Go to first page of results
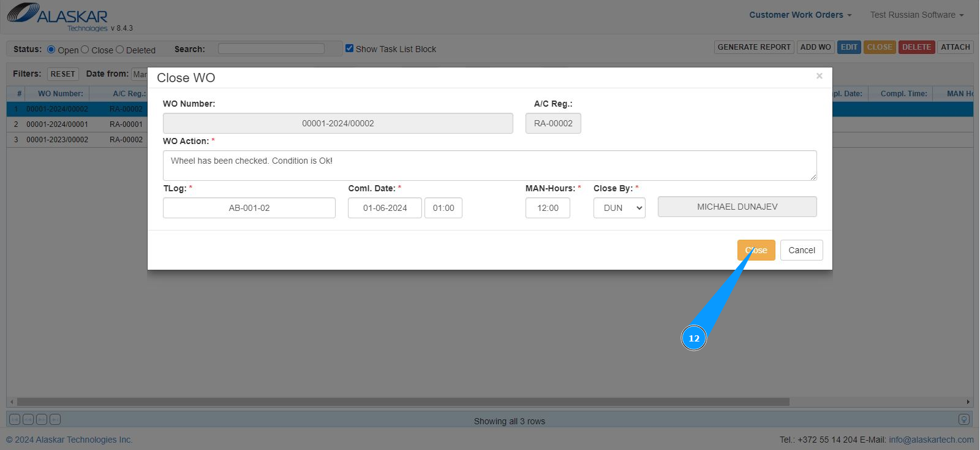Screen dimensions: 980x450 15,420
